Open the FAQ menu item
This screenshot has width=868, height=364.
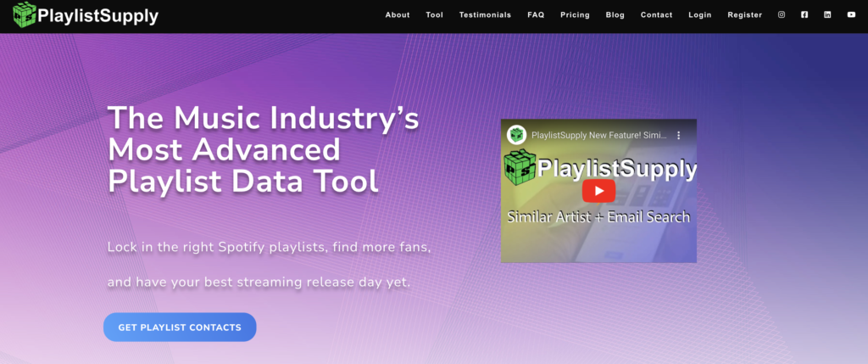pyautogui.click(x=536, y=15)
